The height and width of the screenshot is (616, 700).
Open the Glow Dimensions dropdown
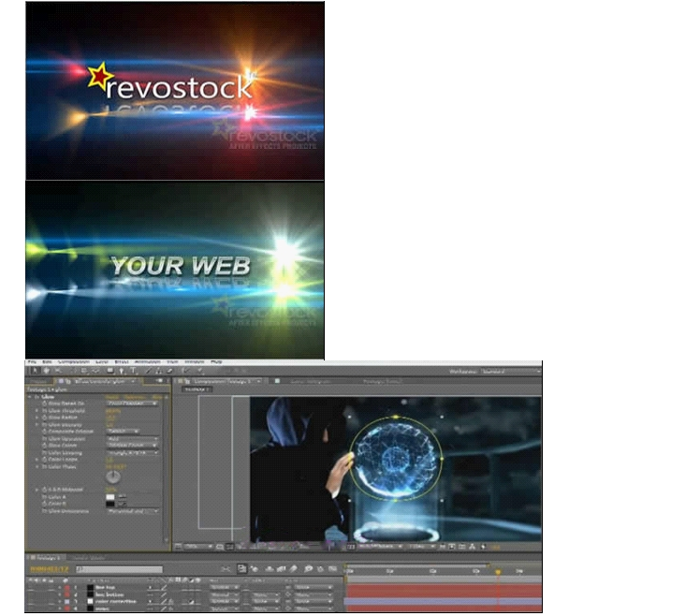(133, 511)
